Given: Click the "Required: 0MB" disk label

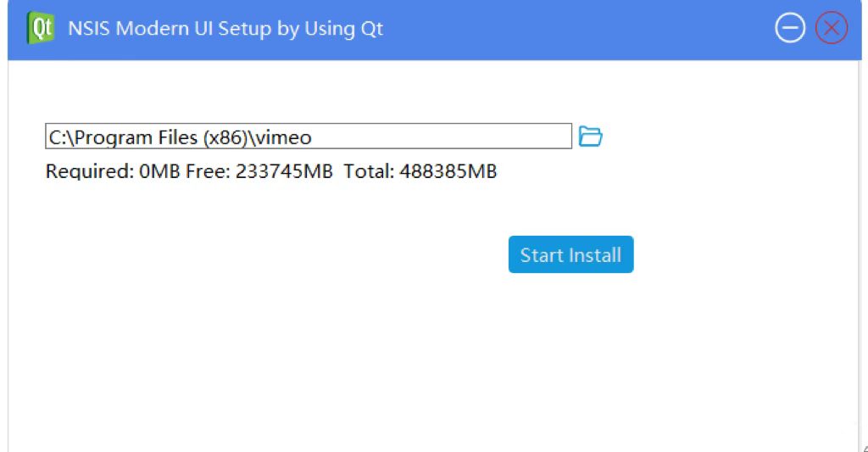Looking at the screenshot, I should [x=113, y=171].
